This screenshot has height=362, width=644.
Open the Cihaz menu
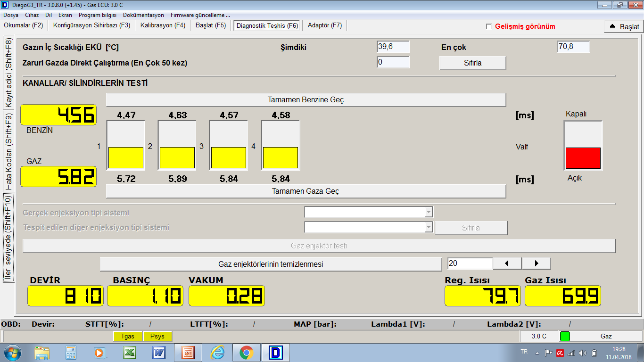pyautogui.click(x=32, y=15)
